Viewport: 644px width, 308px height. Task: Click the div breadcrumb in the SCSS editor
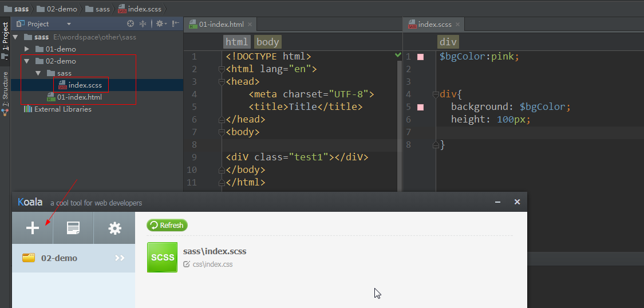[448, 42]
